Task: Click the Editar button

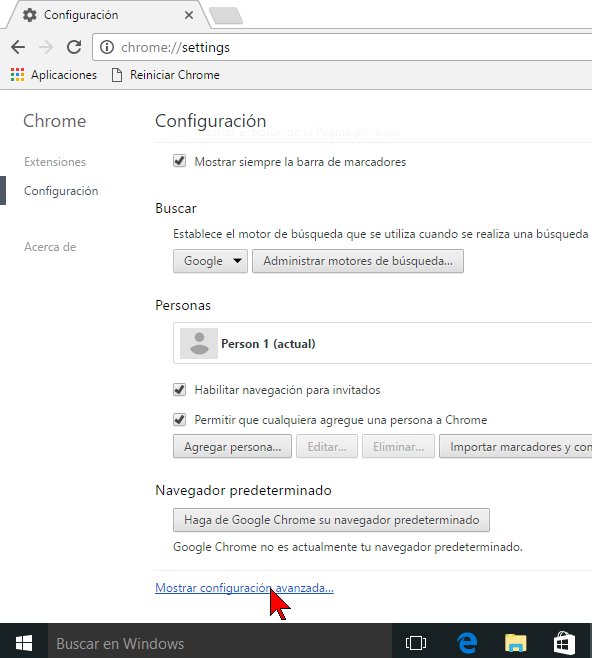Action: point(327,446)
